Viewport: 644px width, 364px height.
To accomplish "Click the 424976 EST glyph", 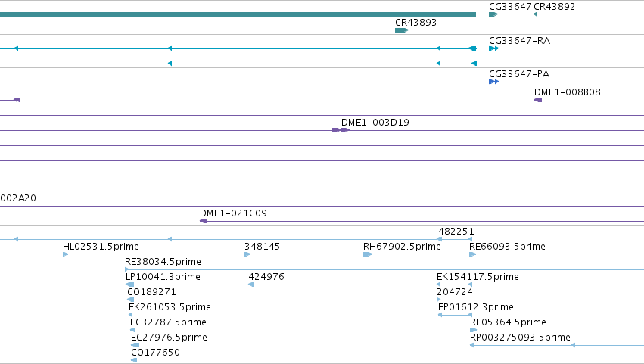I will 251,285.
